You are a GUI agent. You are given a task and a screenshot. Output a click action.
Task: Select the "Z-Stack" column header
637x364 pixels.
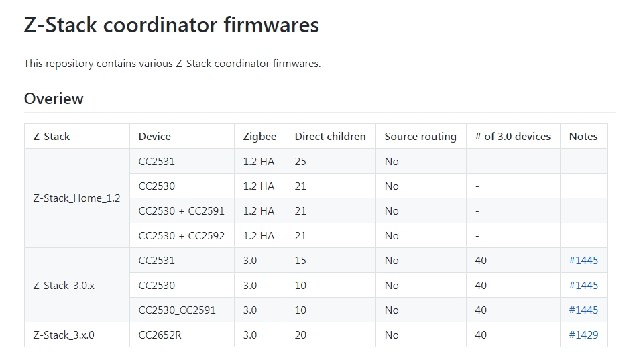coord(52,136)
